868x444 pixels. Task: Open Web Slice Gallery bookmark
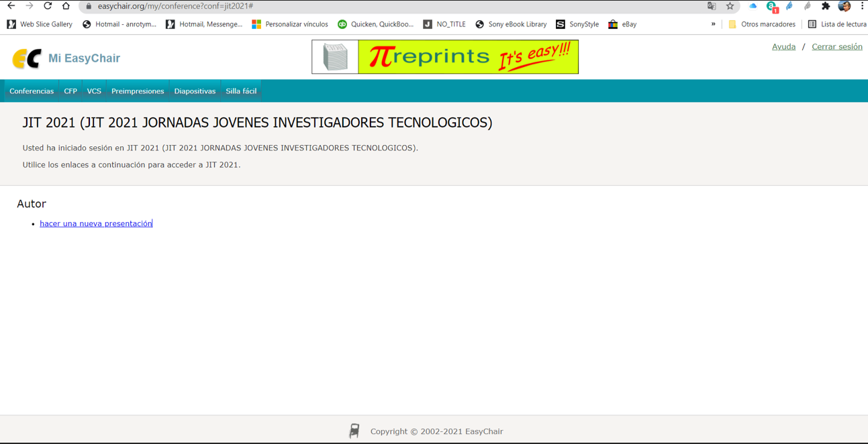click(40, 24)
